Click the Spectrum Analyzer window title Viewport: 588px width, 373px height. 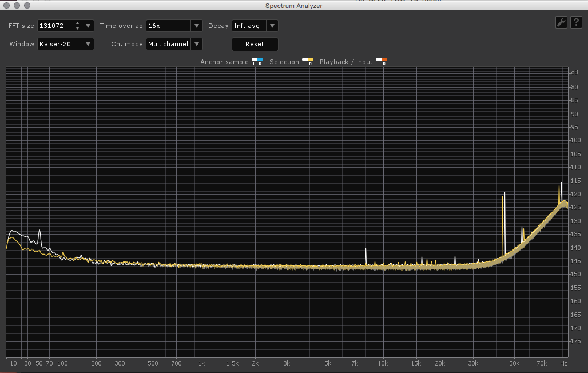(x=293, y=6)
